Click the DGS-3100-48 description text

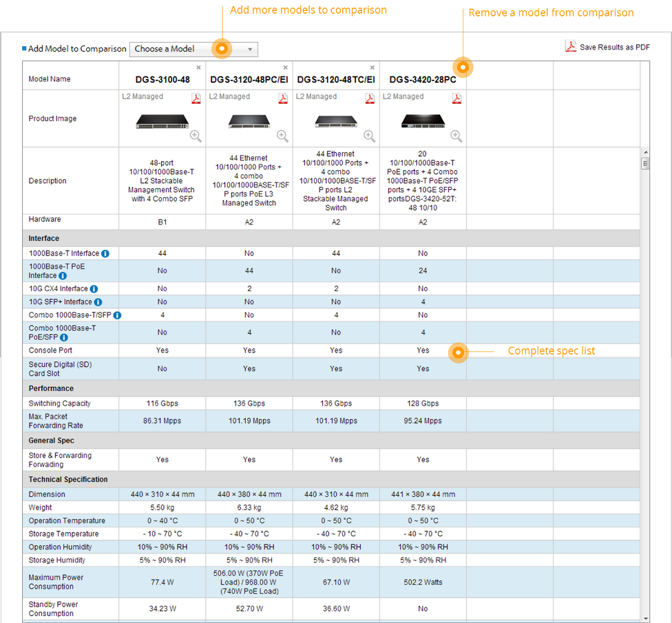tap(162, 181)
